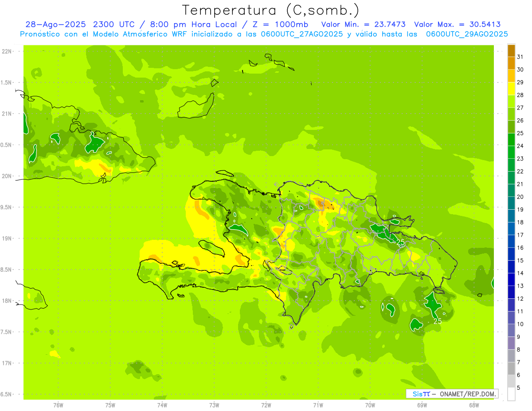The width and height of the screenshot is (532, 411).
Task: Click latitude axis label "21N"
Action: pyautogui.click(x=7, y=114)
